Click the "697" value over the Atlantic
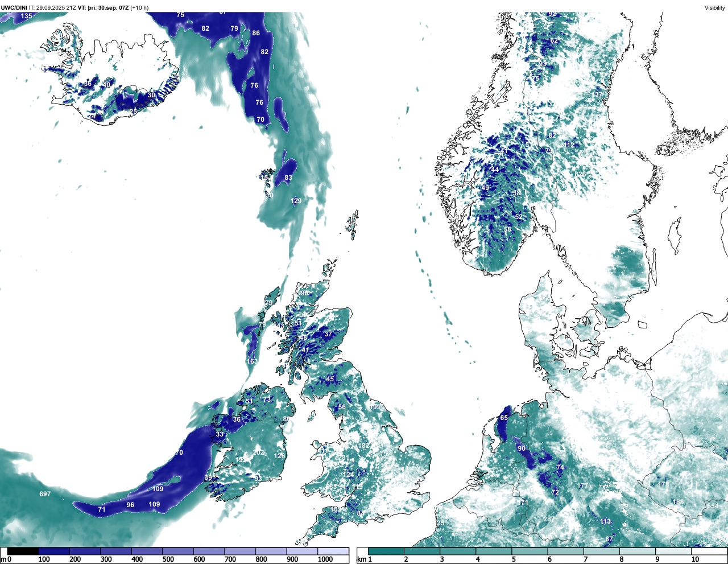Image resolution: width=728 pixels, height=564 pixels. (x=45, y=494)
